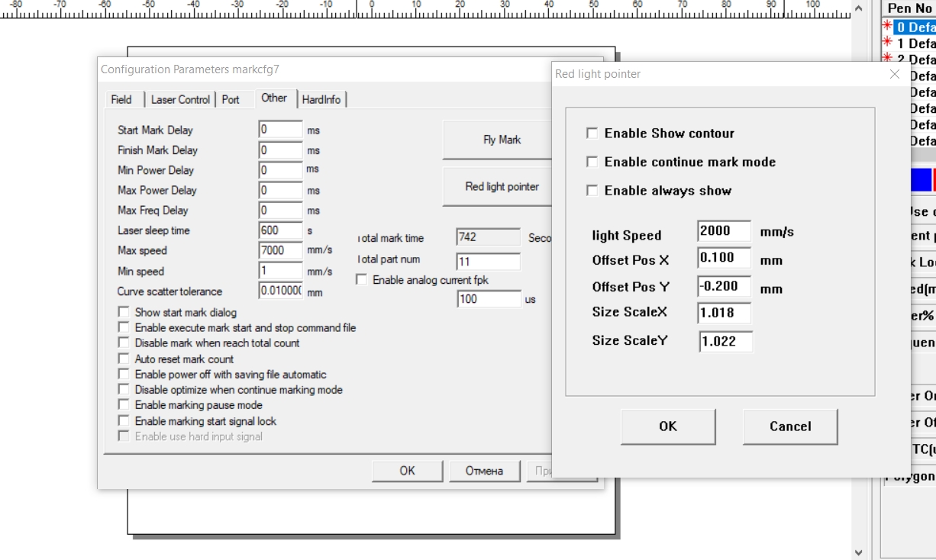Tick Show start mark dialog checkbox
This screenshot has height=560, width=936.
coord(124,312)
